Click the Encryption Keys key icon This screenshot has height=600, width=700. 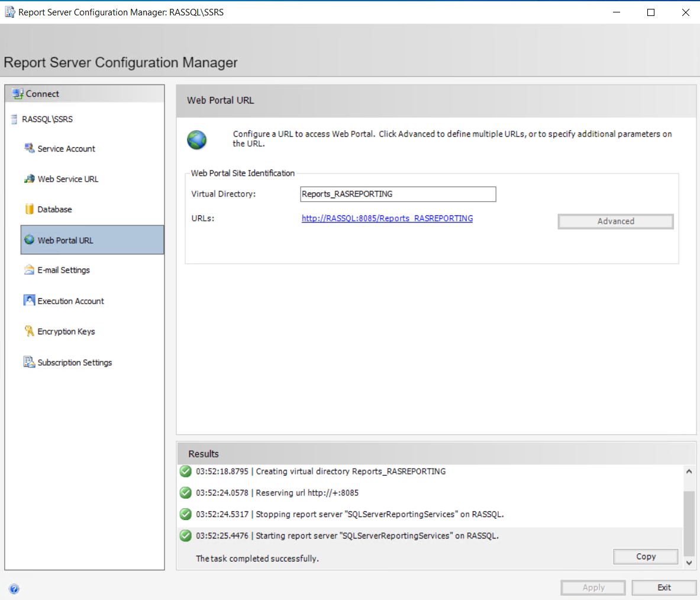29,331
